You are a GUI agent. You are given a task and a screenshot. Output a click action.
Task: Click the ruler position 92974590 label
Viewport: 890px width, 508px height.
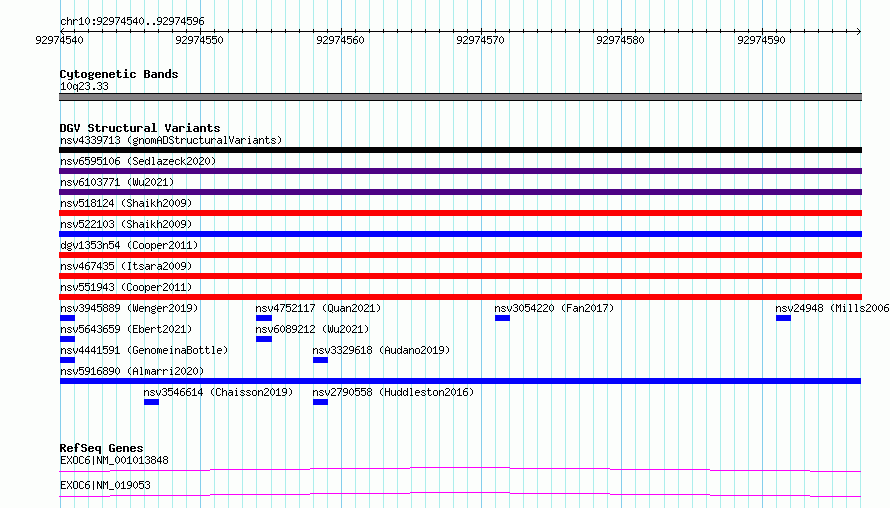click(761, 40)
